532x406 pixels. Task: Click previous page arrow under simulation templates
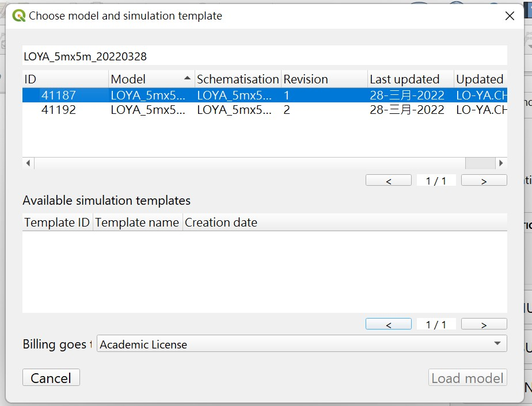[389, 323]
